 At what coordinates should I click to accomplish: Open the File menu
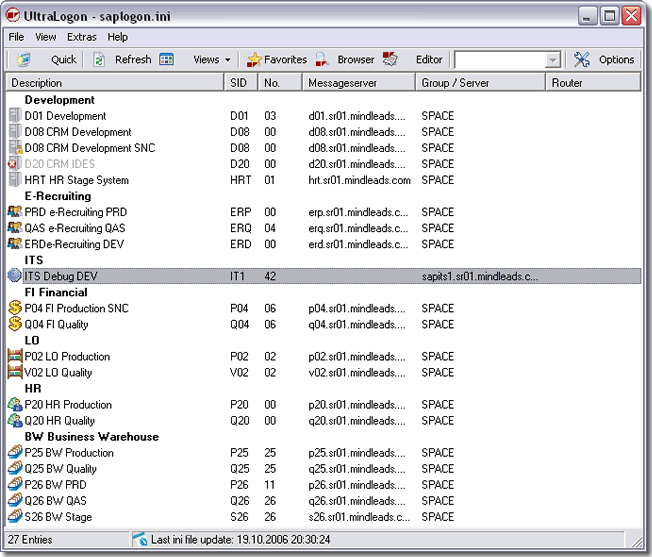16,37
